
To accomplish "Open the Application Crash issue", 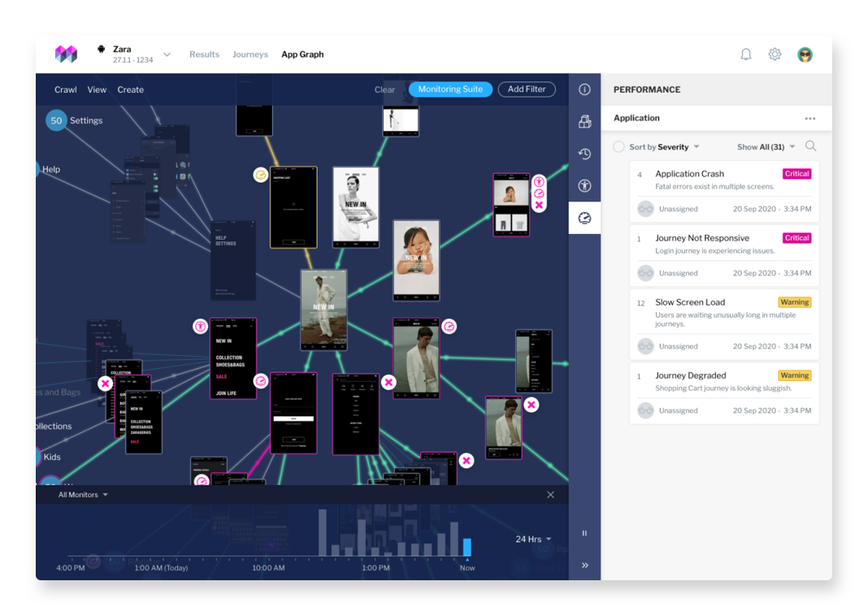I will [x=724, y=191].
